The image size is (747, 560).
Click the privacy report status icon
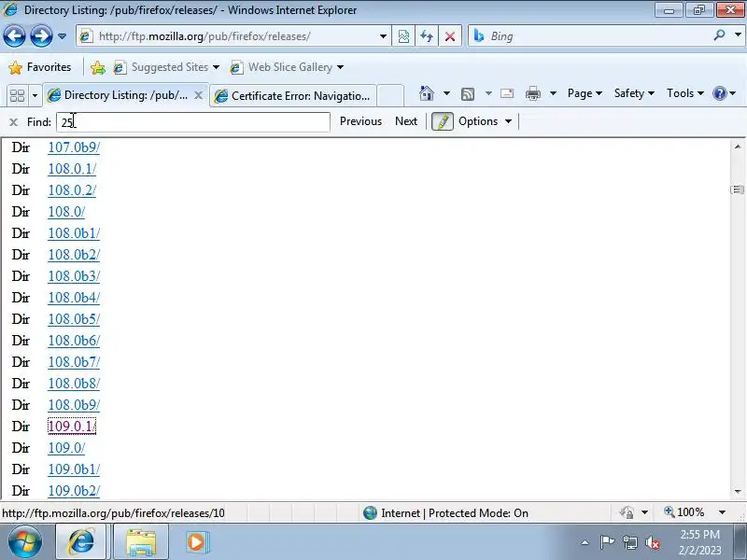(x=627, y=512)
